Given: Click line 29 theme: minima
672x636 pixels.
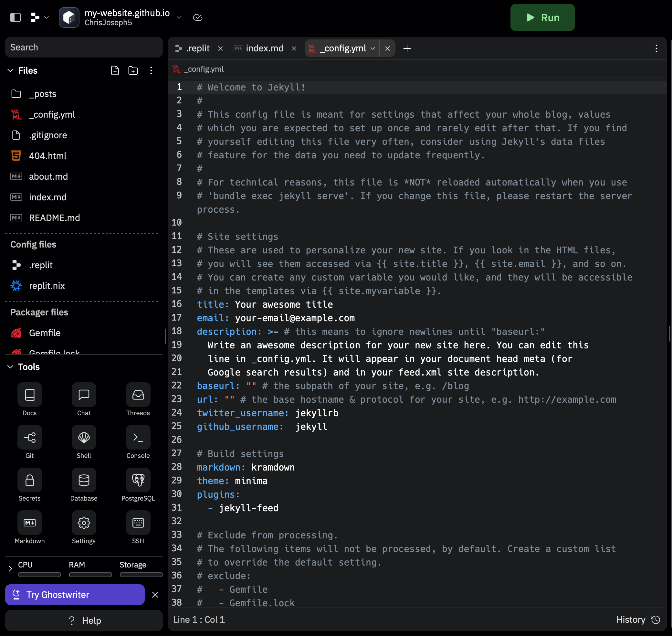Looking at the screenshot, I should 232,481.
